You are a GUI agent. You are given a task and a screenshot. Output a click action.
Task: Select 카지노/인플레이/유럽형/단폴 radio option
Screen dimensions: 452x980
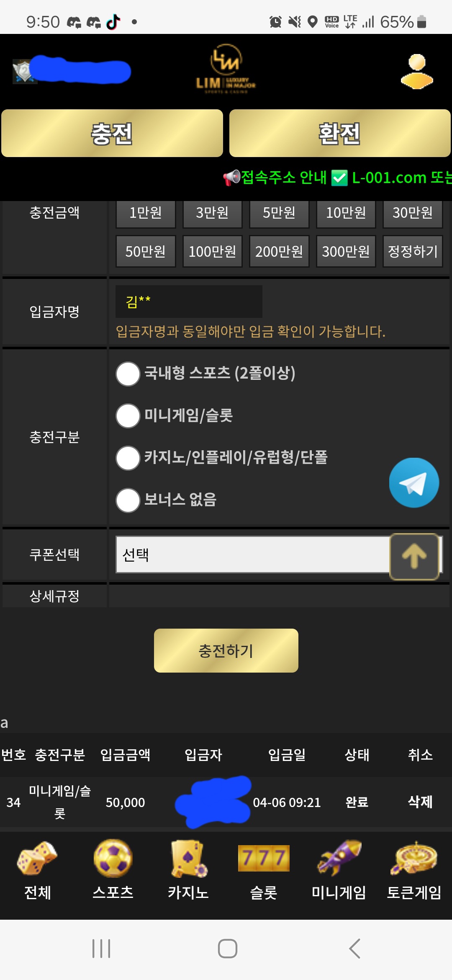(x=128, y=458)
